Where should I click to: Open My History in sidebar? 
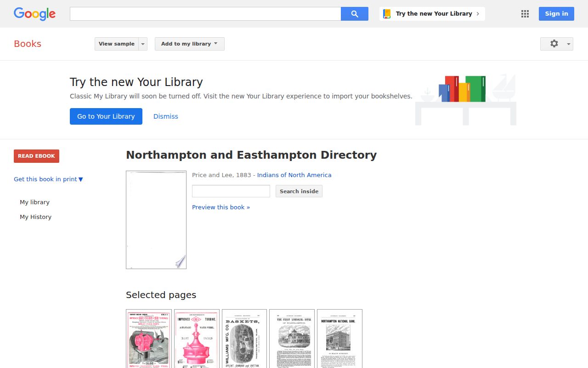point(35,217)
